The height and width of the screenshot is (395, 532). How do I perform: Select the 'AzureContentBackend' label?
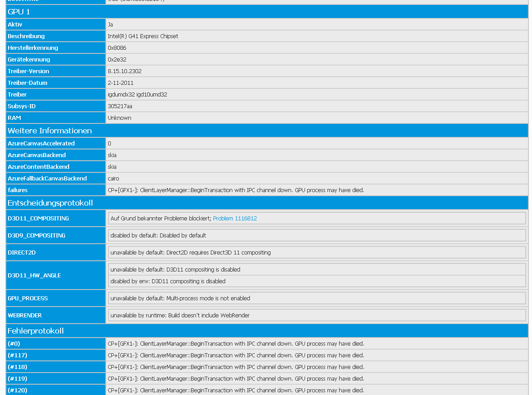click(x=38, y=167)
